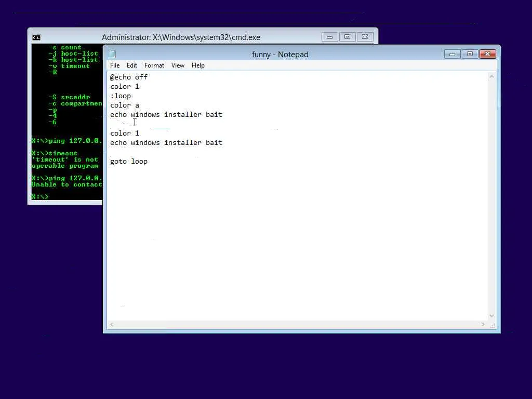Minimize the cmd.exe Administrator window
This screenshot has height=399, width=532.
click(x=329, y=37)
